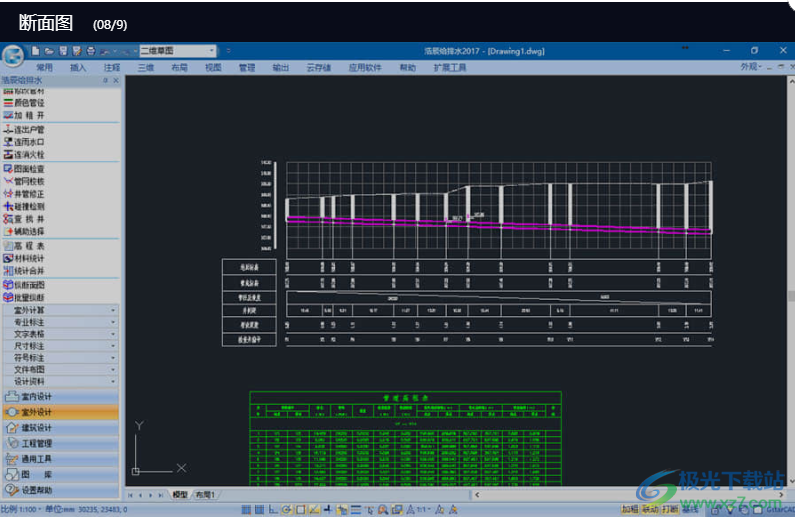Image resolution: width=795 pixels, height=519 pixels.
Task: Toggle 打断 status button
Action: 669,509
